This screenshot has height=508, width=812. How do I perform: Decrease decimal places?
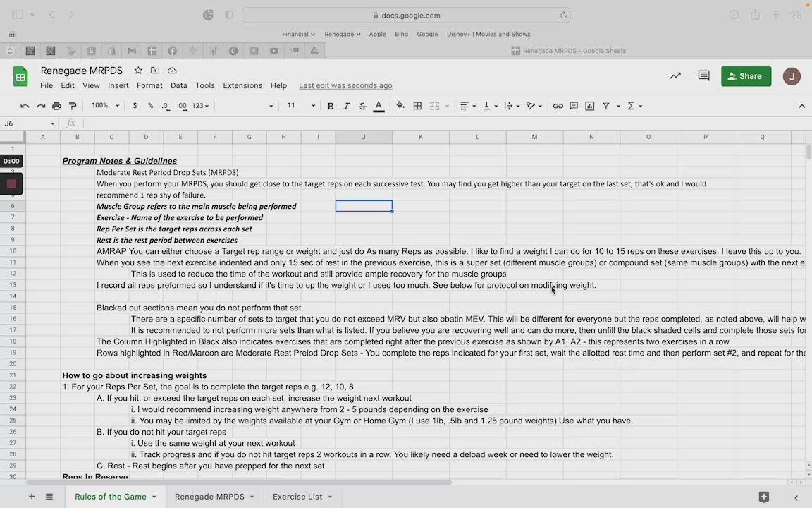(x=165, y=106)
